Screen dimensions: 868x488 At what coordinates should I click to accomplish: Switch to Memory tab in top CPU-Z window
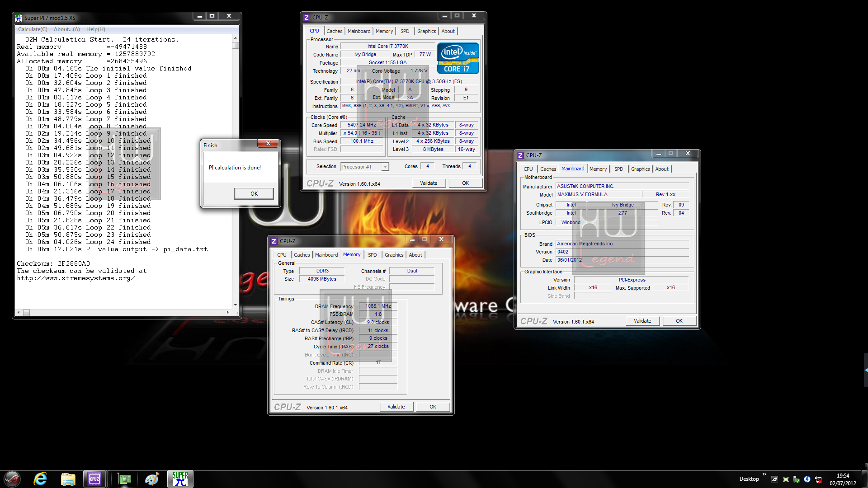pos(384,31)
